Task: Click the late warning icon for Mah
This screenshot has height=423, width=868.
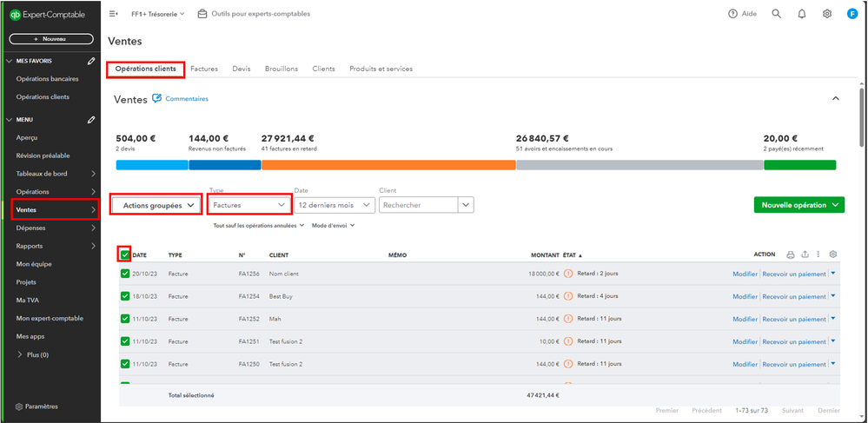Action: 568,319
